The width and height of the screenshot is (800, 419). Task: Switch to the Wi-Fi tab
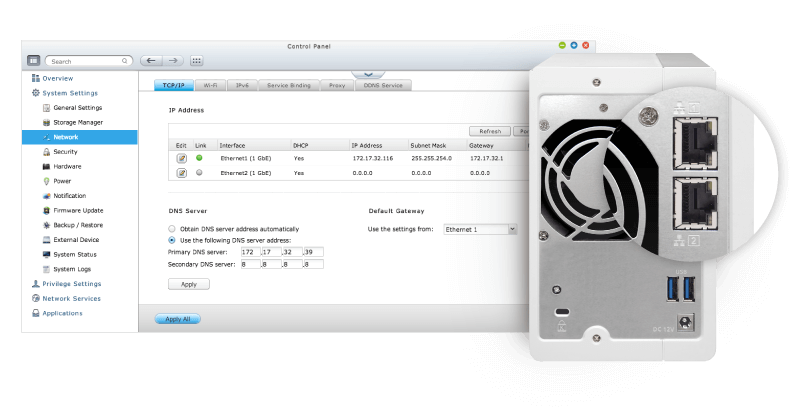coord(209,86)
